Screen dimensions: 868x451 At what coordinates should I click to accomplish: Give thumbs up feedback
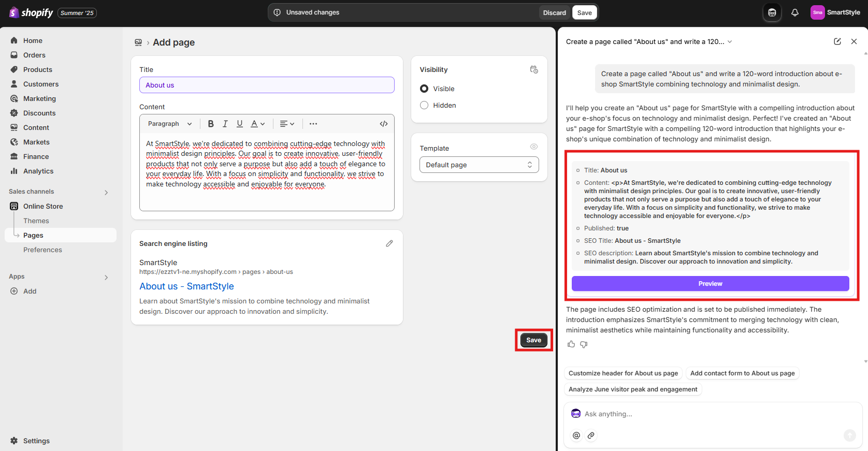(x=571, y=344)
